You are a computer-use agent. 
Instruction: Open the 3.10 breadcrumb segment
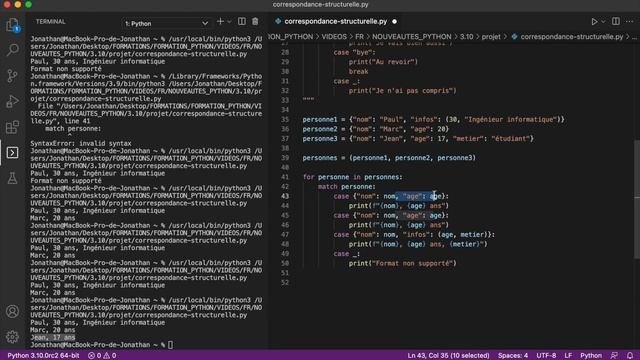coord(467,37)
